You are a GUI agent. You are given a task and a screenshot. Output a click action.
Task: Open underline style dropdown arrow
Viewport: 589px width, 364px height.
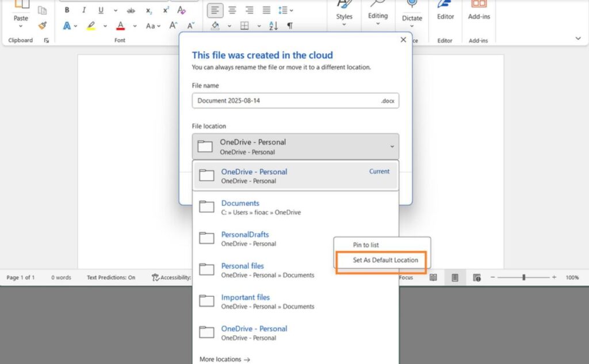(115, 10)
